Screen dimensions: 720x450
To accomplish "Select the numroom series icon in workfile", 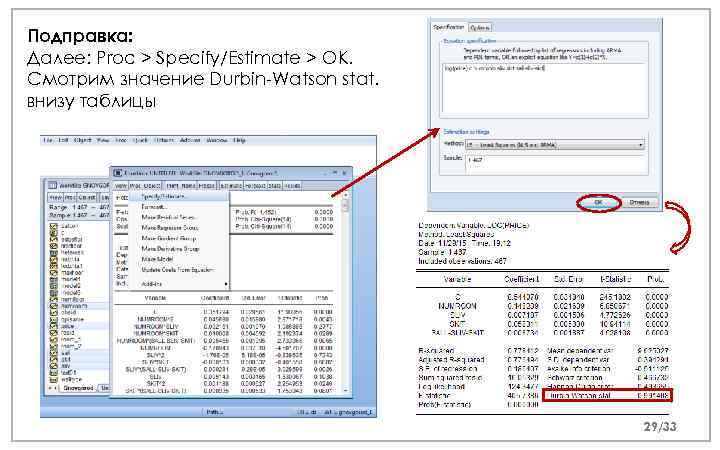I will coord(53,306).
